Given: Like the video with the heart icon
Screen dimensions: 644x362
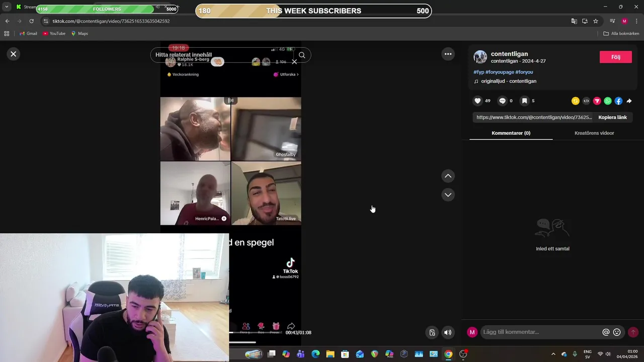Looking at the screenshot, I should coord(477,101).
